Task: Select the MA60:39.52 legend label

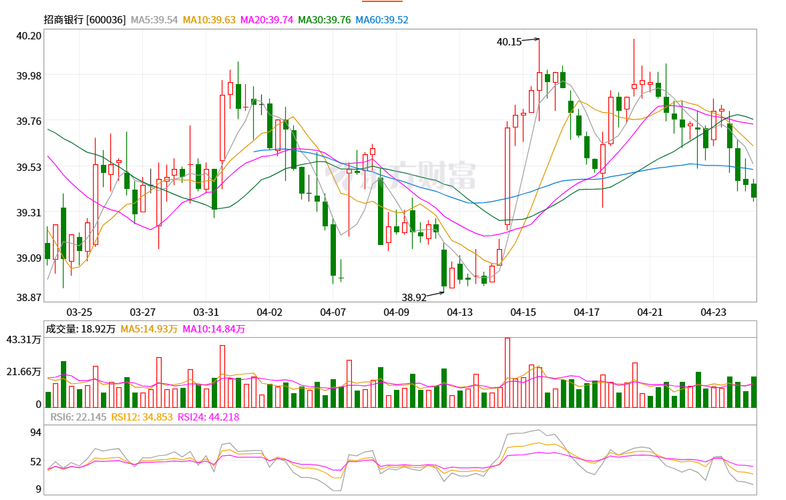Action: [382, 20]
